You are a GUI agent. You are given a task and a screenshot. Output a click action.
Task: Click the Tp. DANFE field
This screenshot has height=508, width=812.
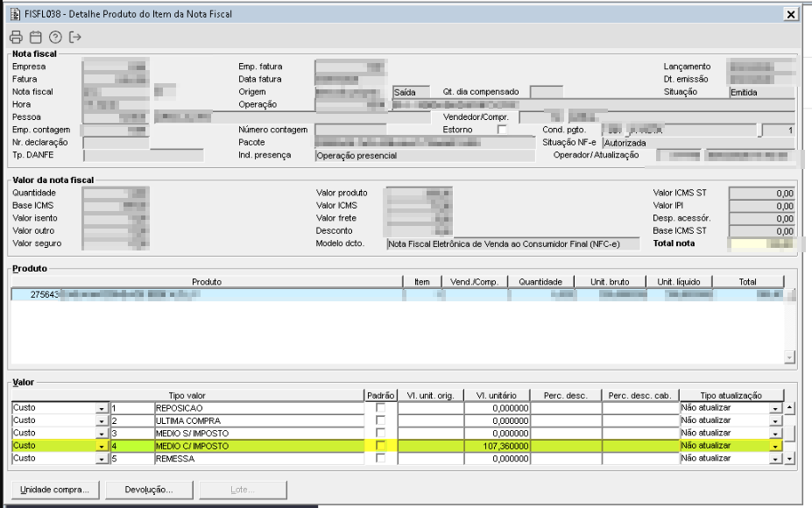[144, 155]
